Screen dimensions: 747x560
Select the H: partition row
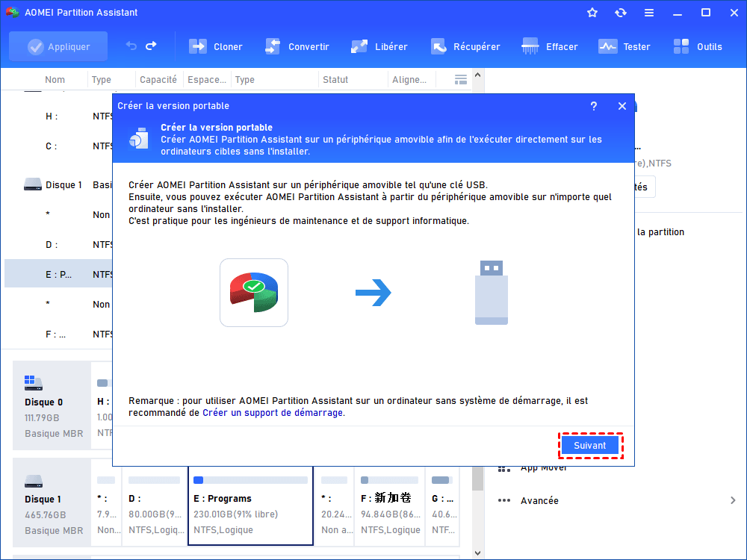(58, 116)
